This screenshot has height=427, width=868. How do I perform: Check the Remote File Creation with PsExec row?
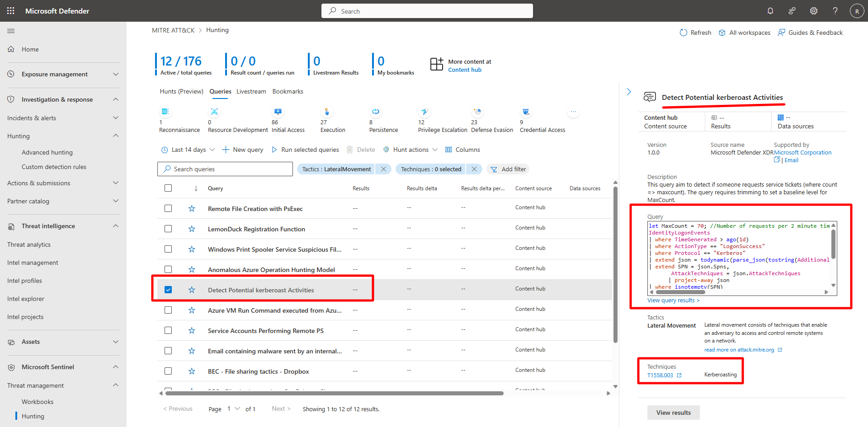(x=168, y=208)
